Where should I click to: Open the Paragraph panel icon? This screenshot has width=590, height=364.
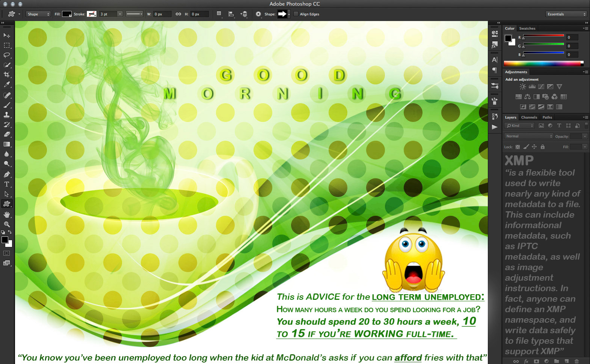(x=495, y=70)
